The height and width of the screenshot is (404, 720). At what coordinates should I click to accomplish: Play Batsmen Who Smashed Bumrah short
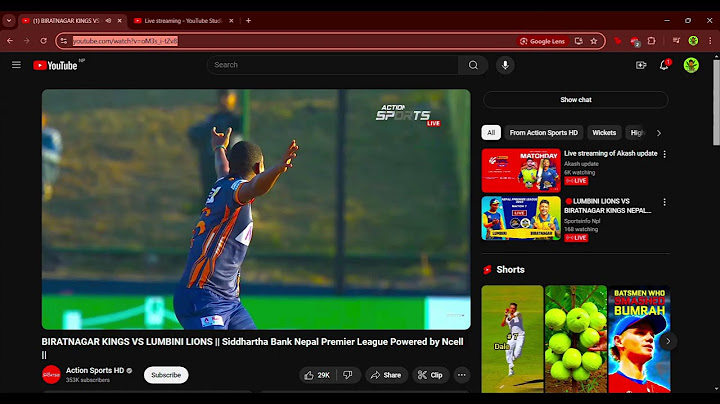click(x=639, y=339)
